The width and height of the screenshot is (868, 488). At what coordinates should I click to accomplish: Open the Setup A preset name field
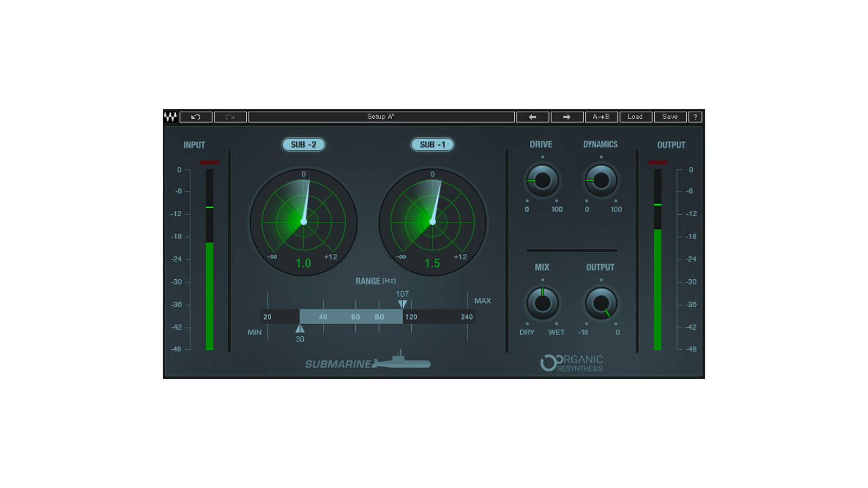click(381, 117)
